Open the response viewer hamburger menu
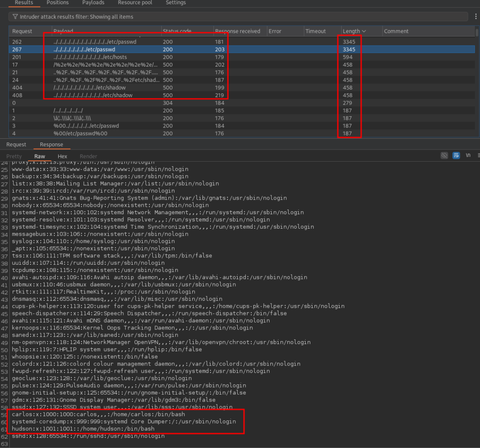480x448 pixels. point(479,156)
